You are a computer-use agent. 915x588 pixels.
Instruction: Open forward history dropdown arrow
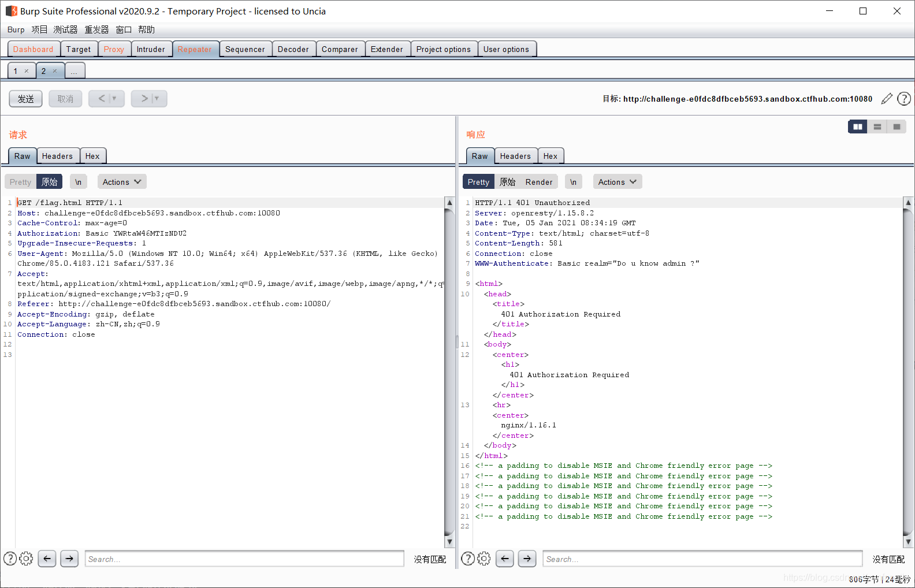157,99
